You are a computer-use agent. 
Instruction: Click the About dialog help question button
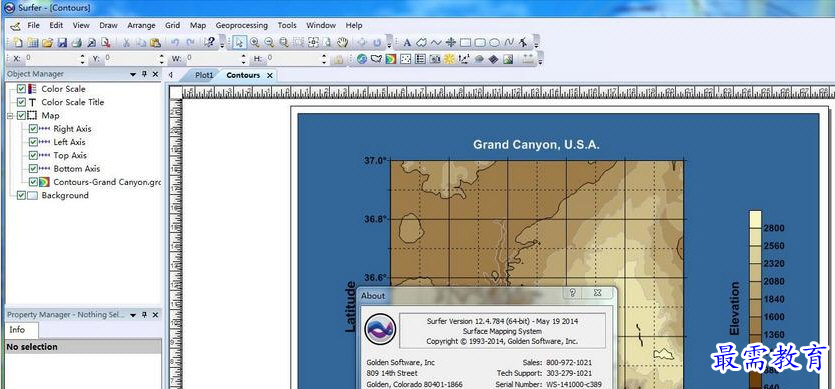tap(572, 293)
